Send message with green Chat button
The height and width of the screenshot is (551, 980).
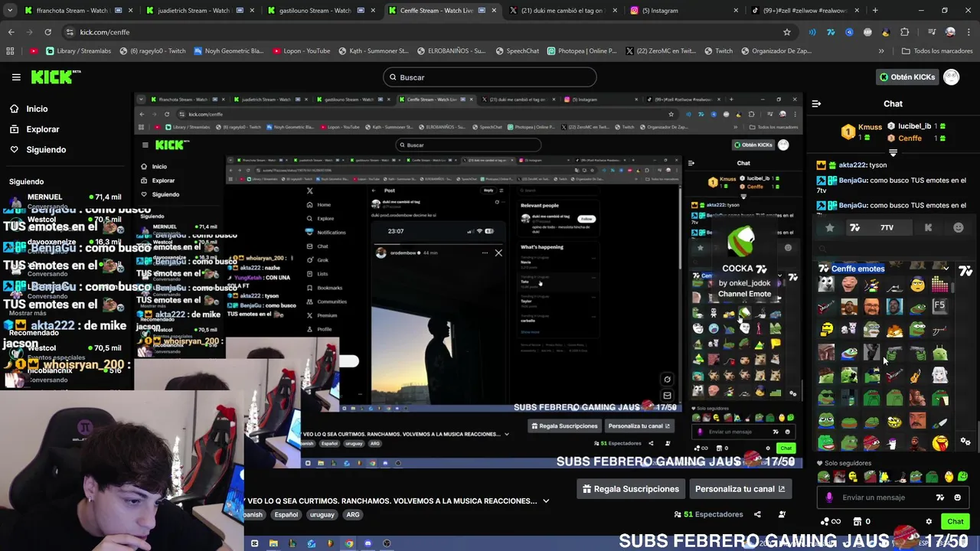[955, 521]
